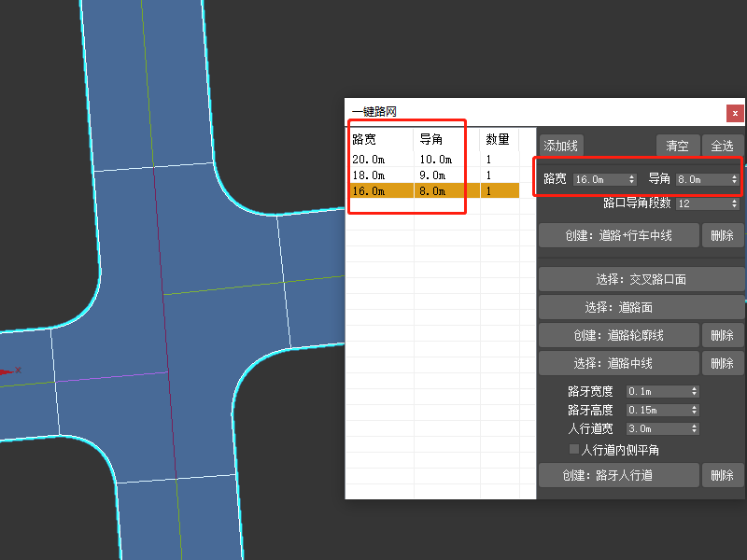The image size is (747, 560).
Task: Click 删除 next to 道路+行车中线
Action: click(722, 235)
